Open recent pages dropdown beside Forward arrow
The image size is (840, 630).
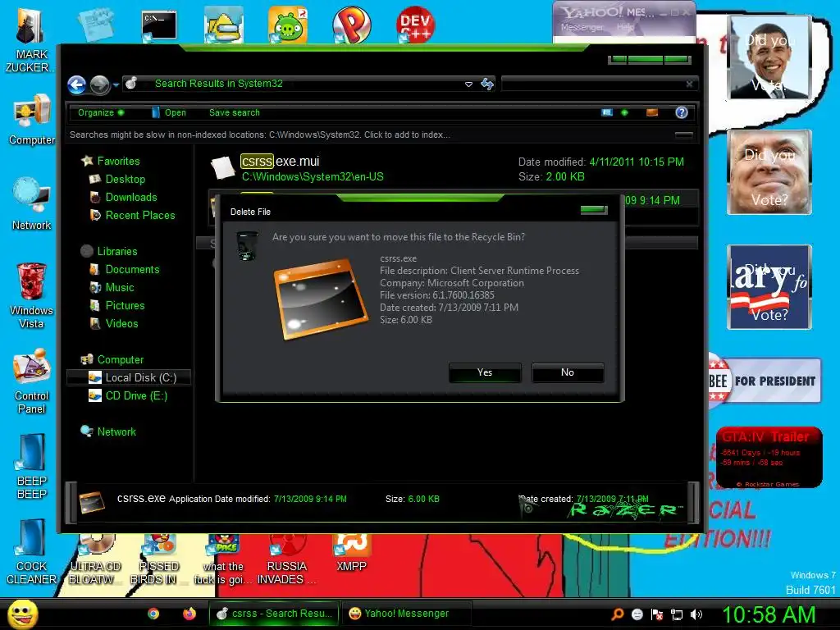pyautogui.click(x=116, y=84)
